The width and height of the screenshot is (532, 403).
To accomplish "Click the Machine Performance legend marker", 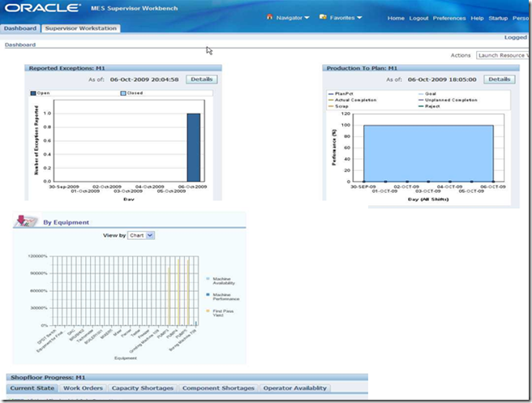I will 208,295.
